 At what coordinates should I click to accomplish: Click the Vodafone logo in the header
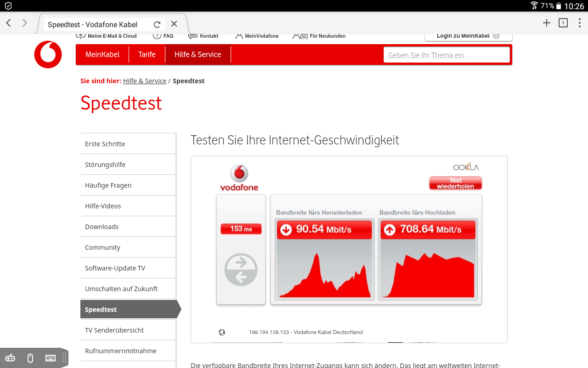pos(48,54)
